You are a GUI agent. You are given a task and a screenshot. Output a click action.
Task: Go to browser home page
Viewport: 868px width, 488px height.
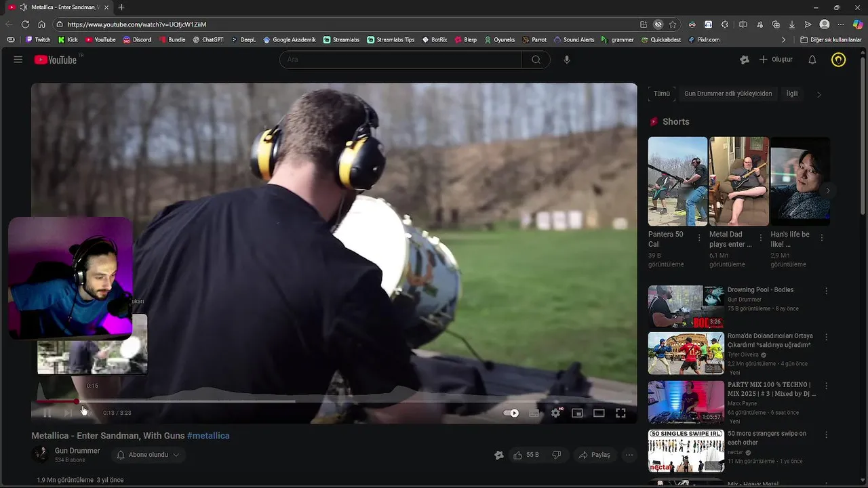tap(41, 24)
